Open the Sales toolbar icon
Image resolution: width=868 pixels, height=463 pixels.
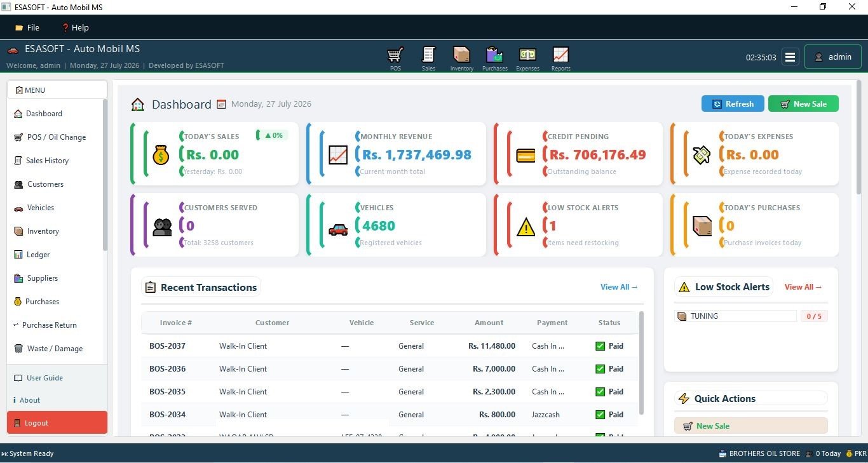tap(428, 58)
